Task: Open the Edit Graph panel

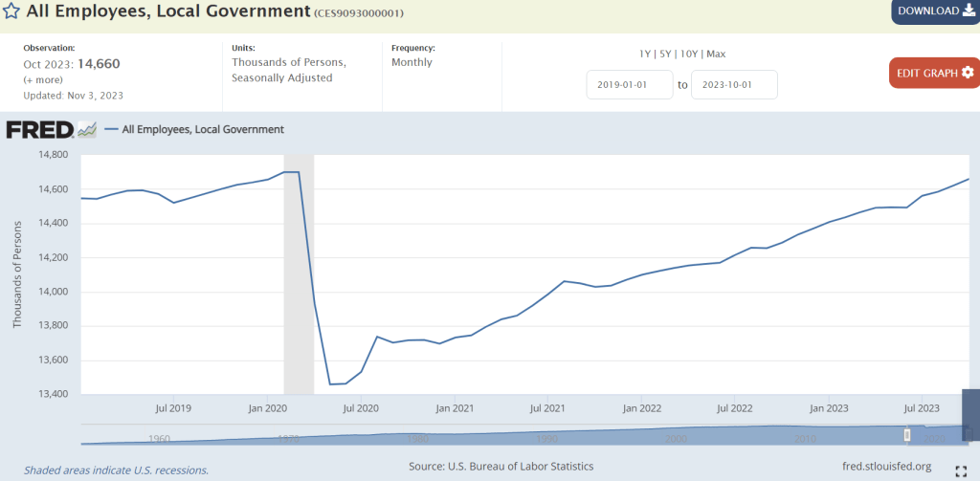Action: tap(934, 73)
